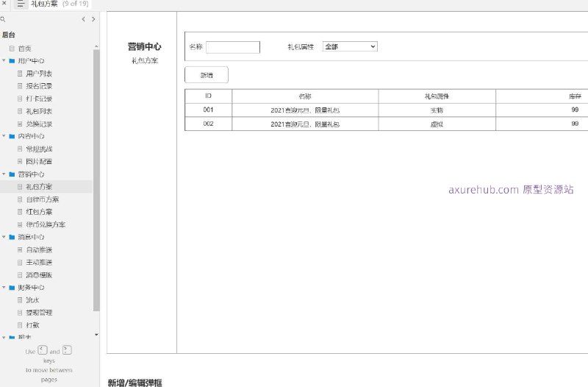Open the 自律币方案 page

point(43,199)
